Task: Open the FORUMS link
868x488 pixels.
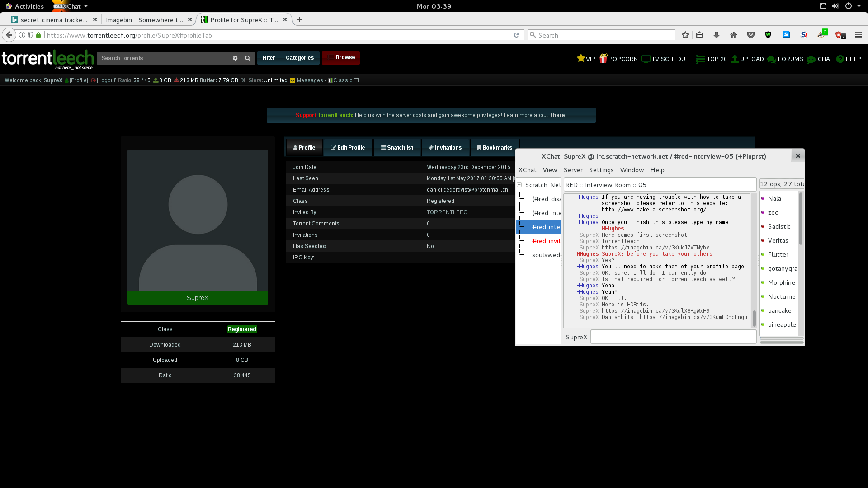Action: pos(785,59)
